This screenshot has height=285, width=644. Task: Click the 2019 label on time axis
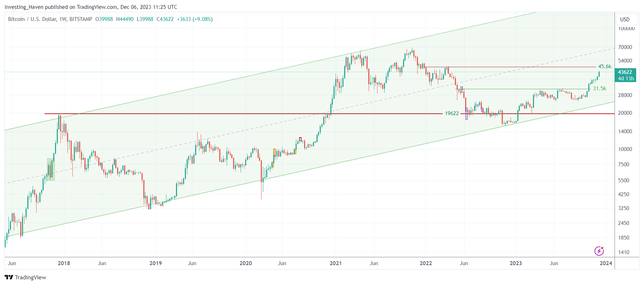coord(155,263)
